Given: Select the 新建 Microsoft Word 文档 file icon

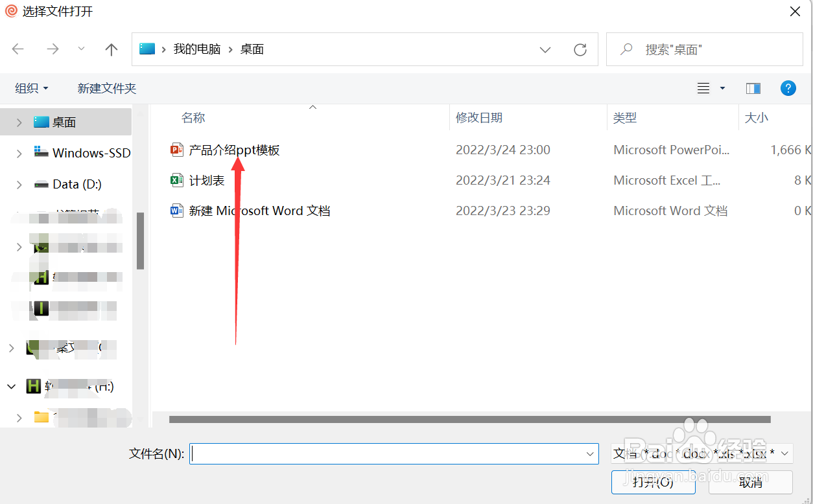Looking at the screenshot, I should coord(176,211).
